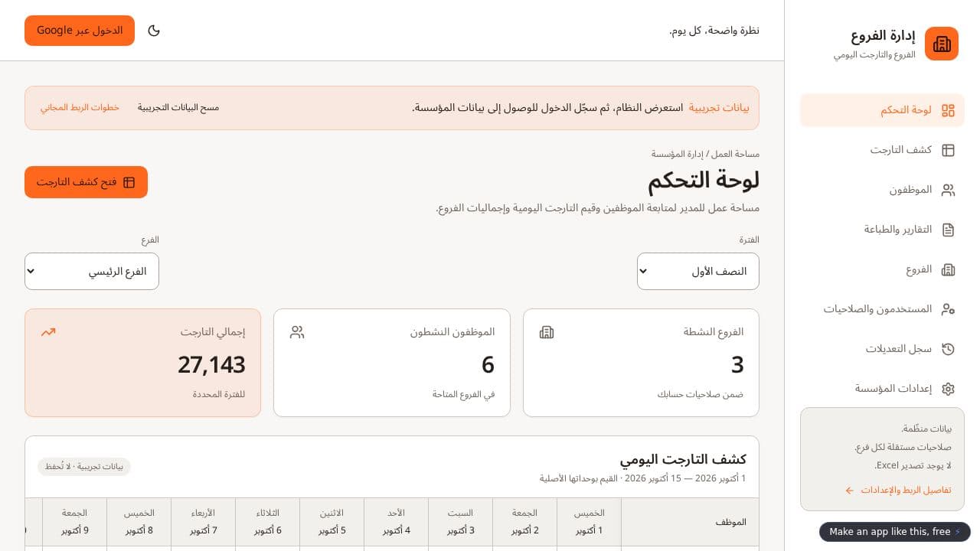Click Make an app like this, free badge
The width and height of the screenshot is (980, 551).
click(895, 532)
